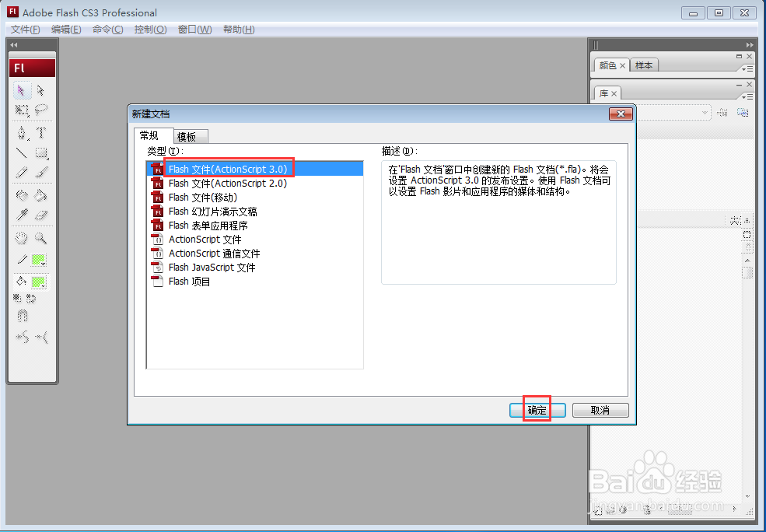The image size is (766, 532).
Task: Close the 新建文档 dialog
Action: coord(621,114)
